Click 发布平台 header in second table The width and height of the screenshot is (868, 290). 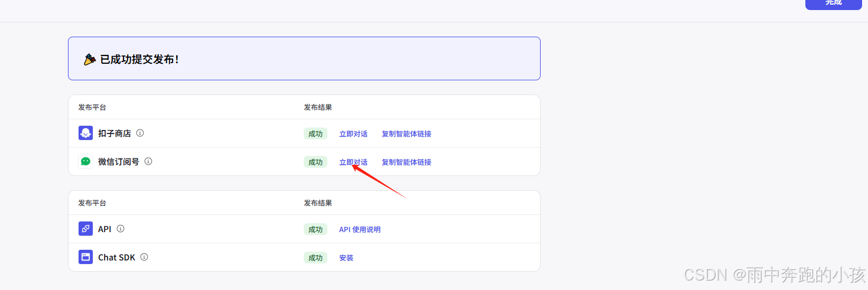pos(92,203)
